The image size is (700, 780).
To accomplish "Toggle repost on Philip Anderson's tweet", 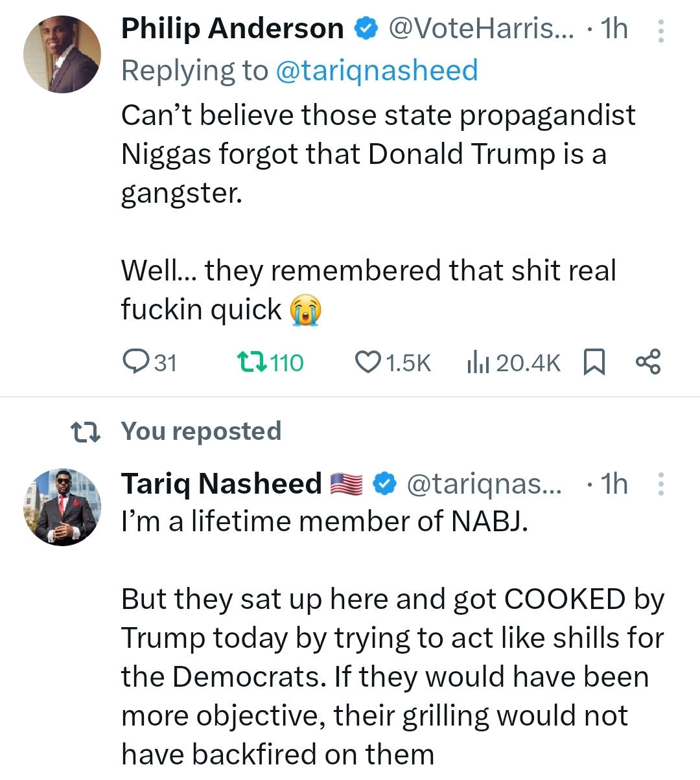I will (251, 362).
